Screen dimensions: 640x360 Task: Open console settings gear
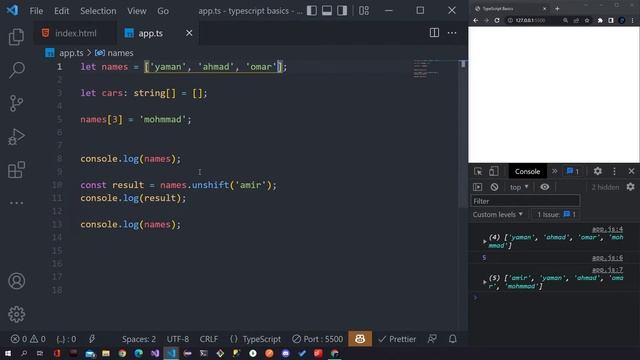631,187
